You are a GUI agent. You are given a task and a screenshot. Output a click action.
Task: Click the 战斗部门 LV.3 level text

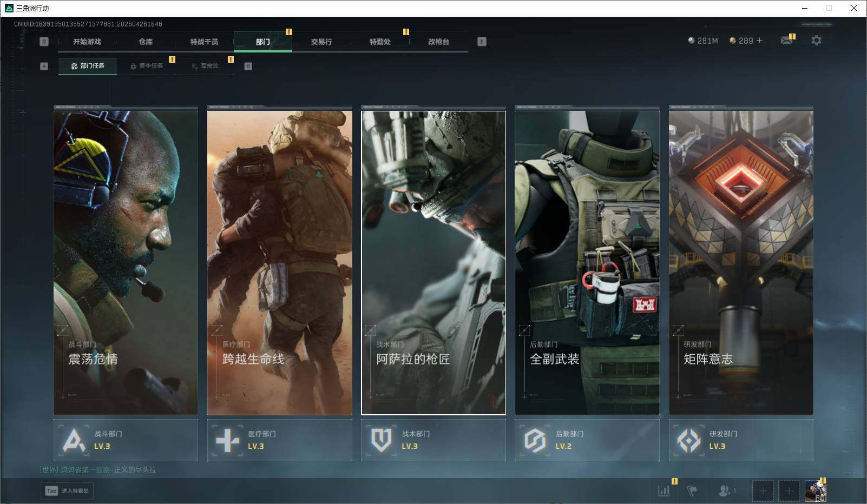(x=102, y=446)
